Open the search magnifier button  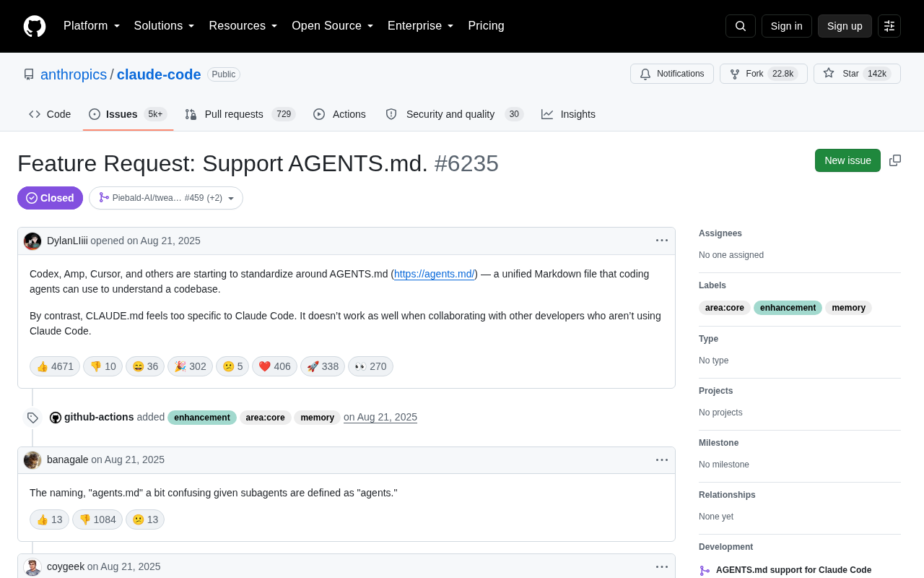point(741,26)
